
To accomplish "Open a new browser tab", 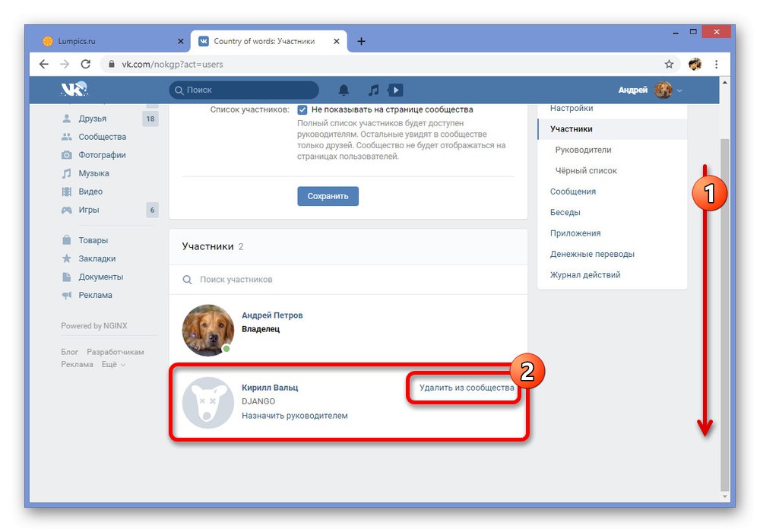I will point(361,41).
